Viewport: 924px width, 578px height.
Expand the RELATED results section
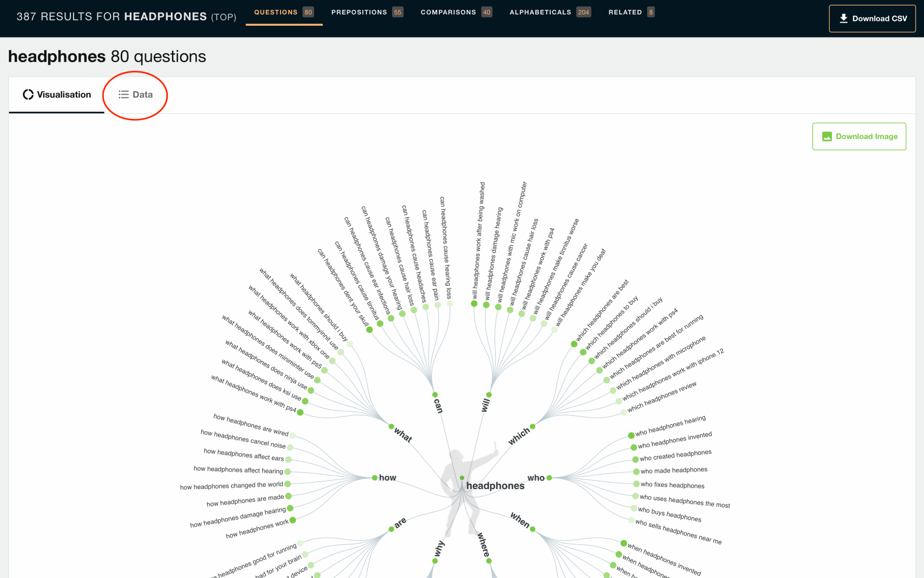(x=631, y=13)
